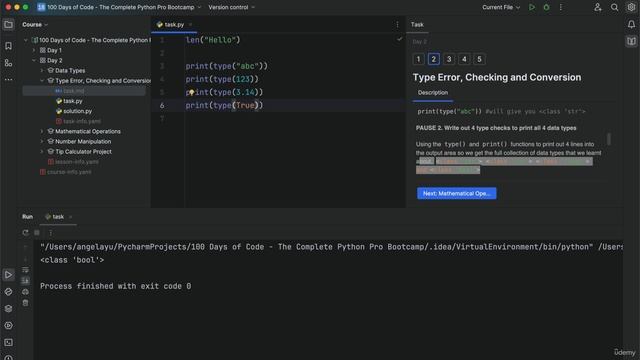Run the current file with green play icon
This screenshot has height=360, width=640.
pos(532,7)
